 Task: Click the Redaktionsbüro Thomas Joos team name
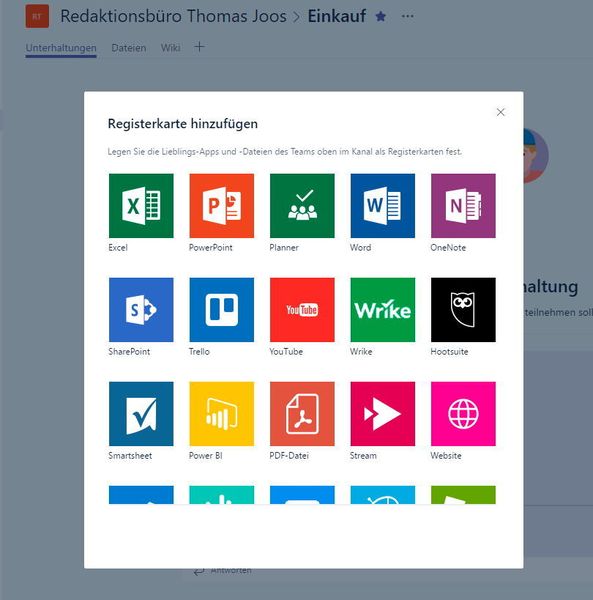(173, 16)
